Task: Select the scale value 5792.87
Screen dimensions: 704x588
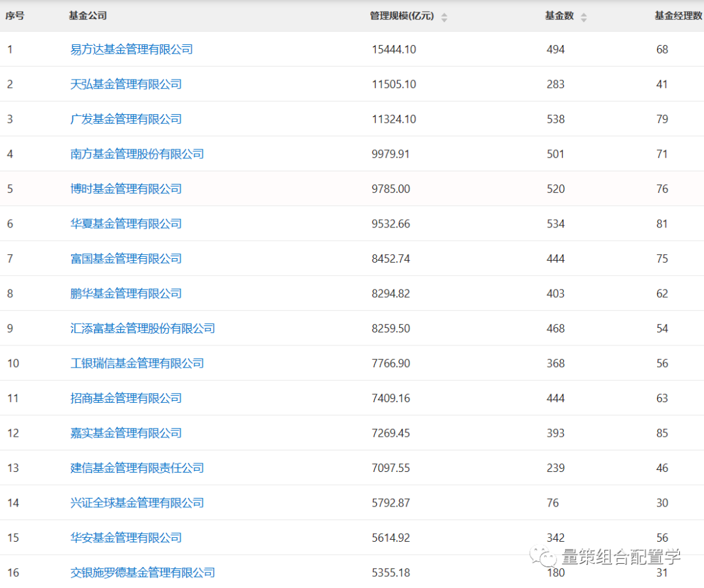Action: coord(390,503)
